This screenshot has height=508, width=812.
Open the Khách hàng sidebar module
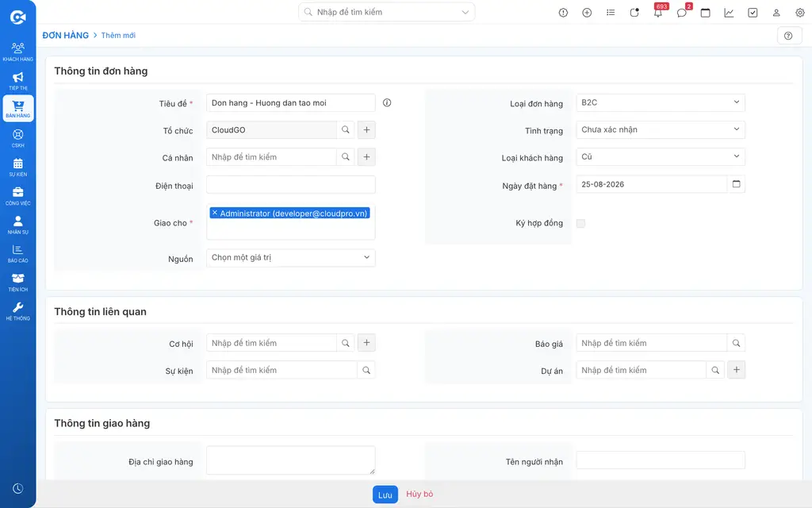click(18, 52)
